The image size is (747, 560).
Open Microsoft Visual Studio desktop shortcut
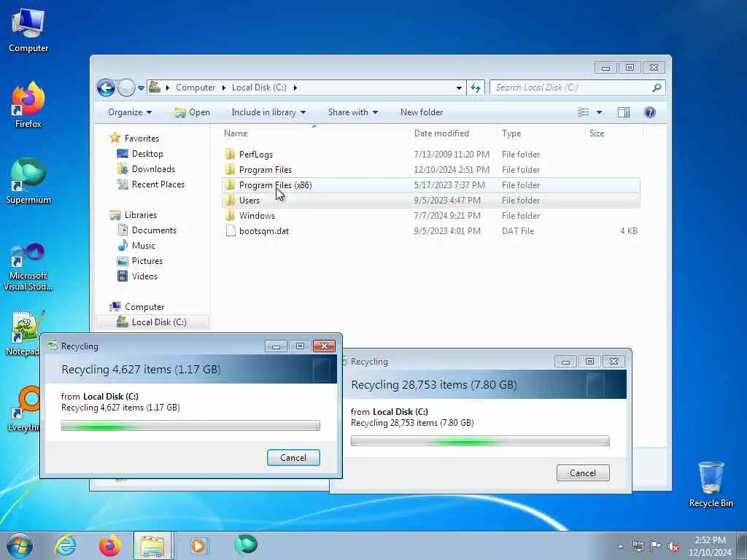pos(28,267)
